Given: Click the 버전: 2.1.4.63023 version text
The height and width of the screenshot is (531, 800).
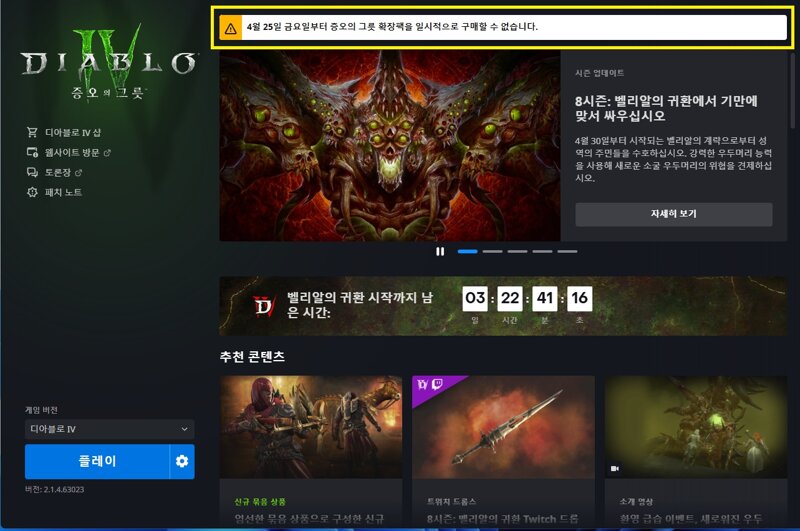Looking at the screenshot, I should point(55,490).
